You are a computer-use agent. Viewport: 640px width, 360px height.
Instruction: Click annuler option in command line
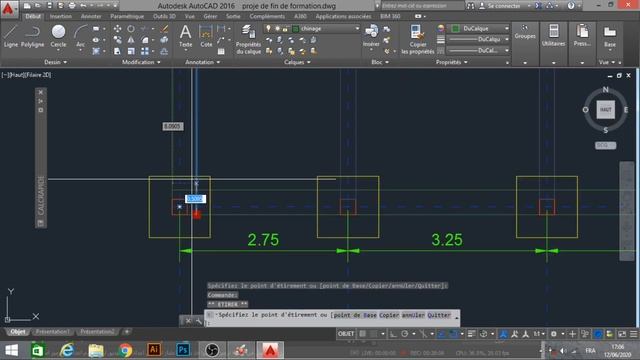coord(413,315)
